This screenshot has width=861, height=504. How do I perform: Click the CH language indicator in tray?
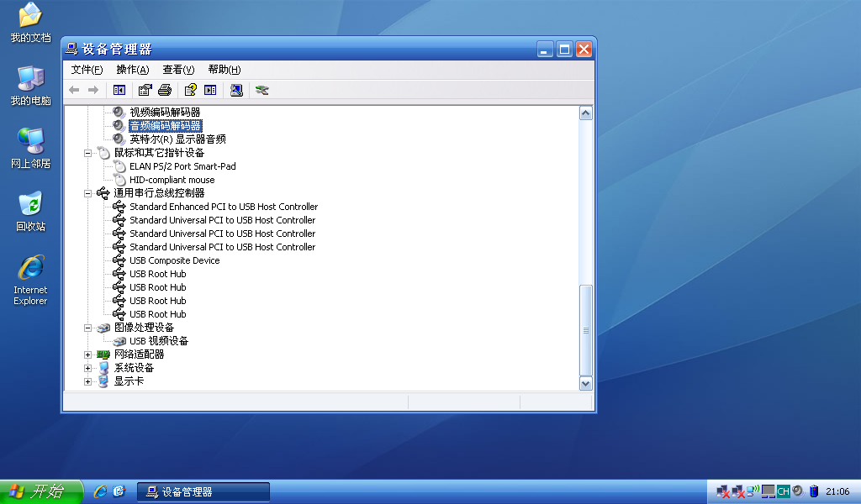(783, 491)
